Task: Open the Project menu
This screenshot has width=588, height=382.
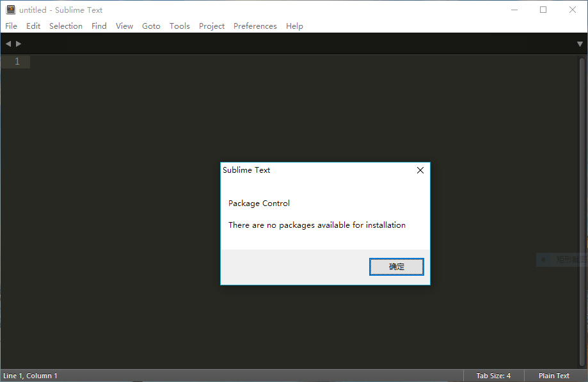Action: coord(212,26)
